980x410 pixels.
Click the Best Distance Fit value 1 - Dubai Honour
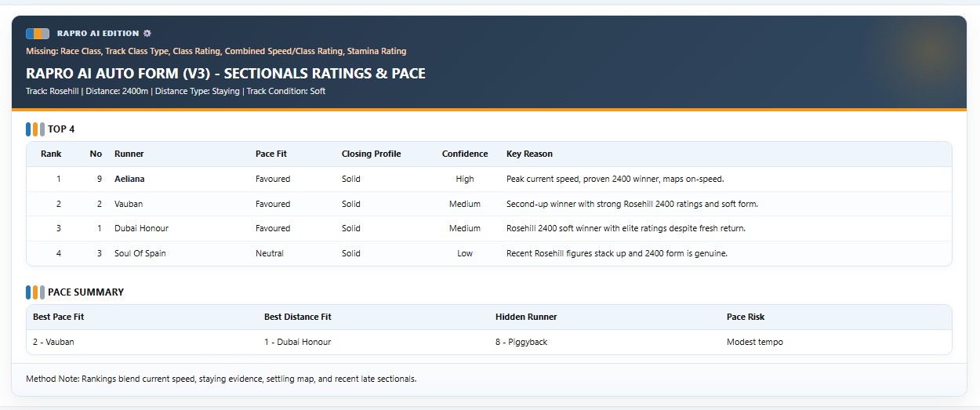tap(297, 342)
